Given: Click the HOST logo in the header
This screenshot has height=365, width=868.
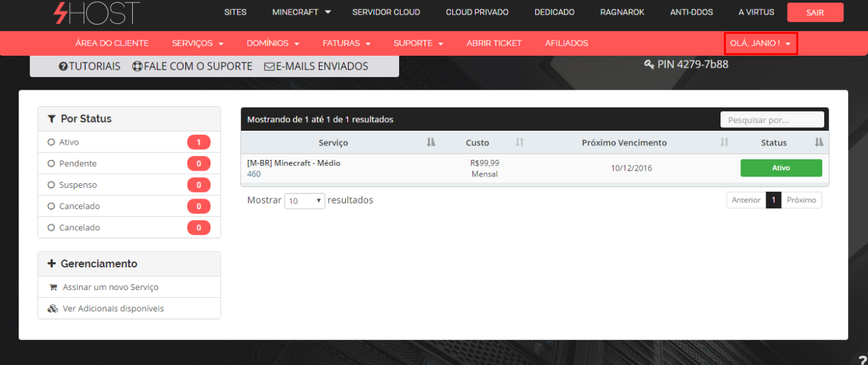Looking at the screenshot, I should [x=96, y=13].
